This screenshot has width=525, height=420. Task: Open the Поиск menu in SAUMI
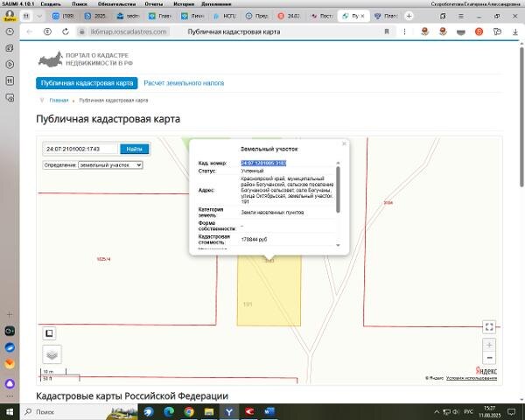tap(80, 4)
